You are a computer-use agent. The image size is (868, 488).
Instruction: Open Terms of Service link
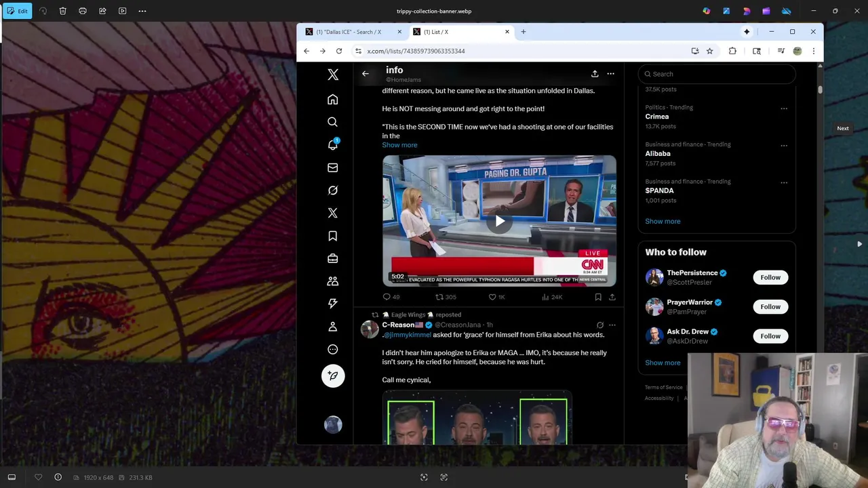tap(663, 388)
